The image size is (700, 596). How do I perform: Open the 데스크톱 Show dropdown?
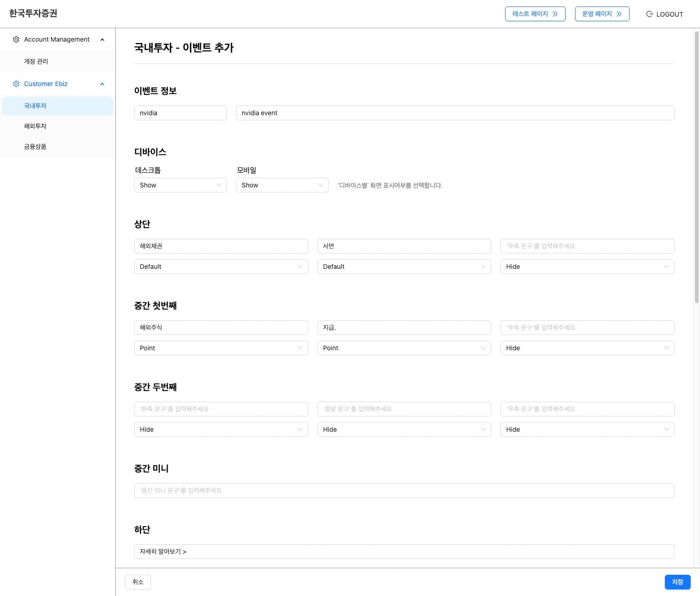[x=180, y=185]
